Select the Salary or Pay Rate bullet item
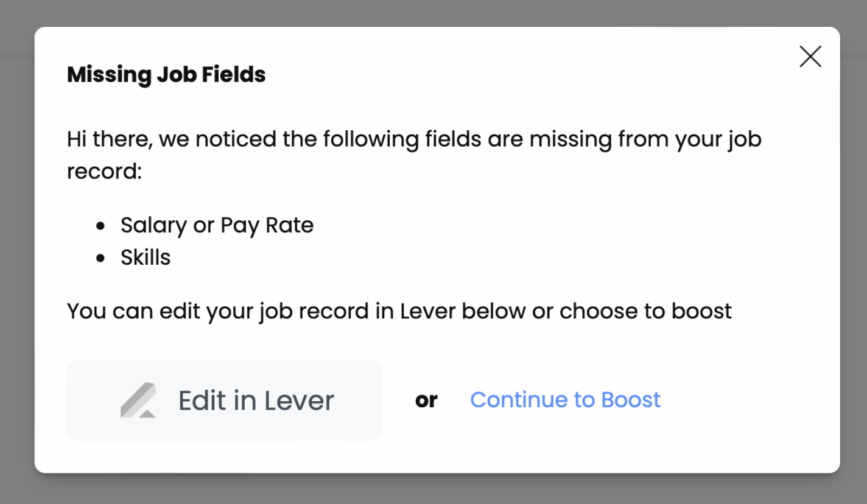Viewport: 867px width, 504px height. click(217, 225)
